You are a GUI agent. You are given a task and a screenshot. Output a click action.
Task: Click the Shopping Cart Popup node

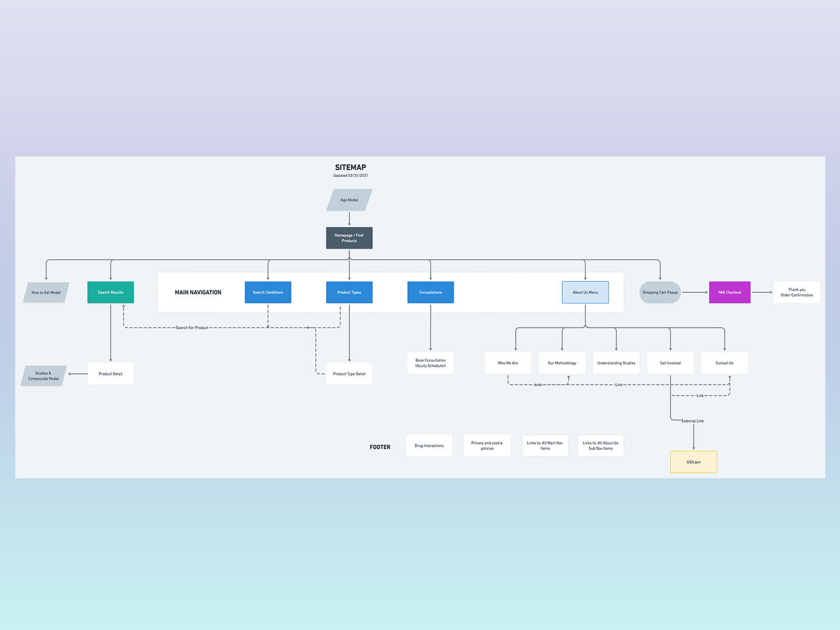(660, 292)
